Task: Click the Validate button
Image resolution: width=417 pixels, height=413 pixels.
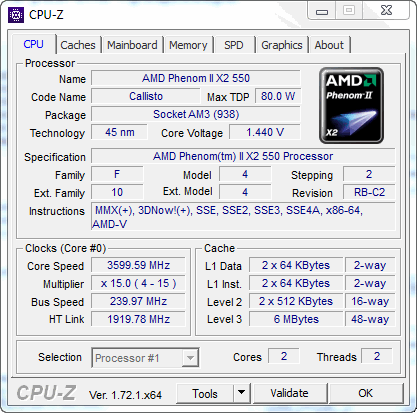Action: pos(289,393)
